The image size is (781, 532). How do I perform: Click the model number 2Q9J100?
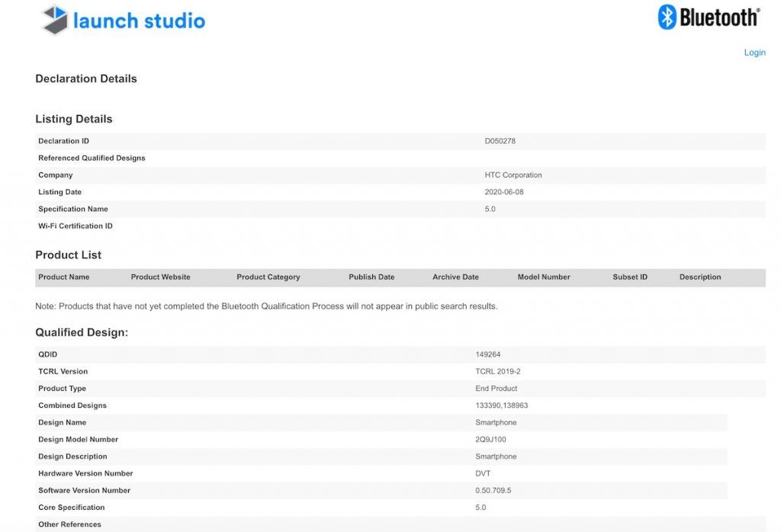click(x=490, y=440)
